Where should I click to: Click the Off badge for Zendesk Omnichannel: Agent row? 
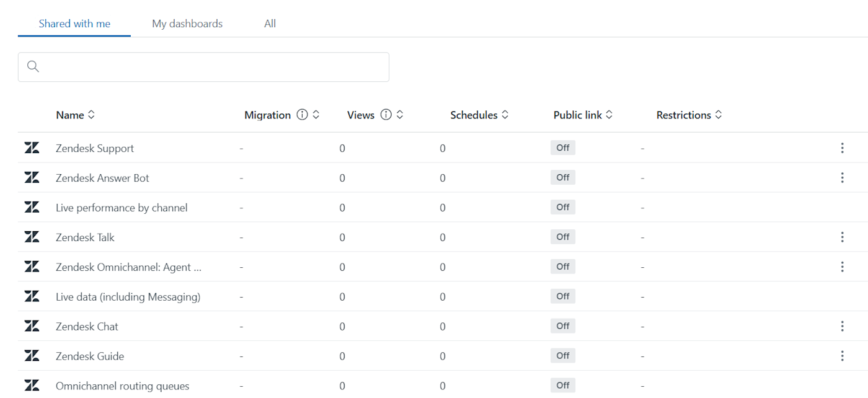coord(563,267)
